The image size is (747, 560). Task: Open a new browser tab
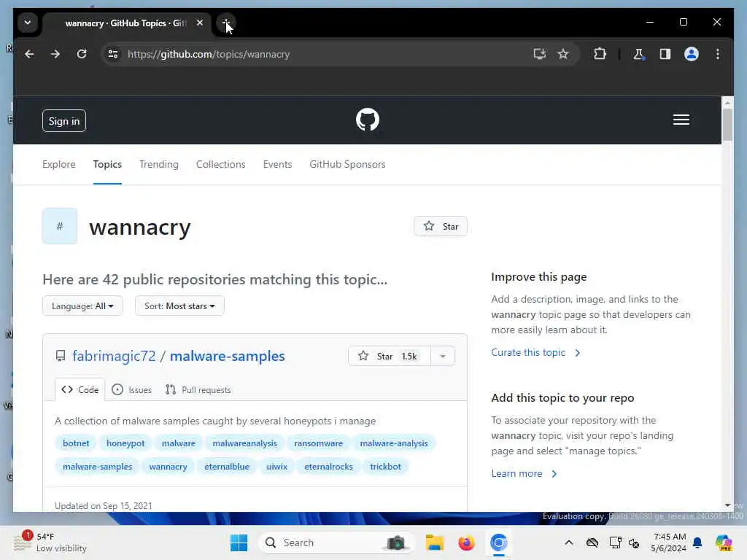click(226, 23)
